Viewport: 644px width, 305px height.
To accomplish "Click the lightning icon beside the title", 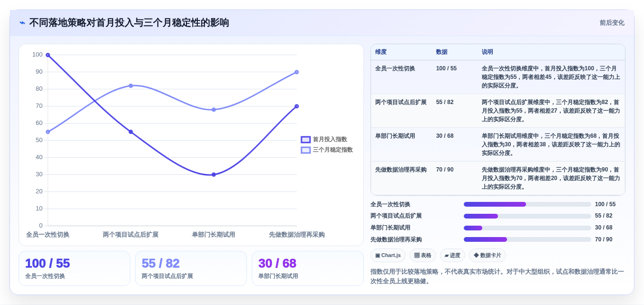I will coord(22,23).
